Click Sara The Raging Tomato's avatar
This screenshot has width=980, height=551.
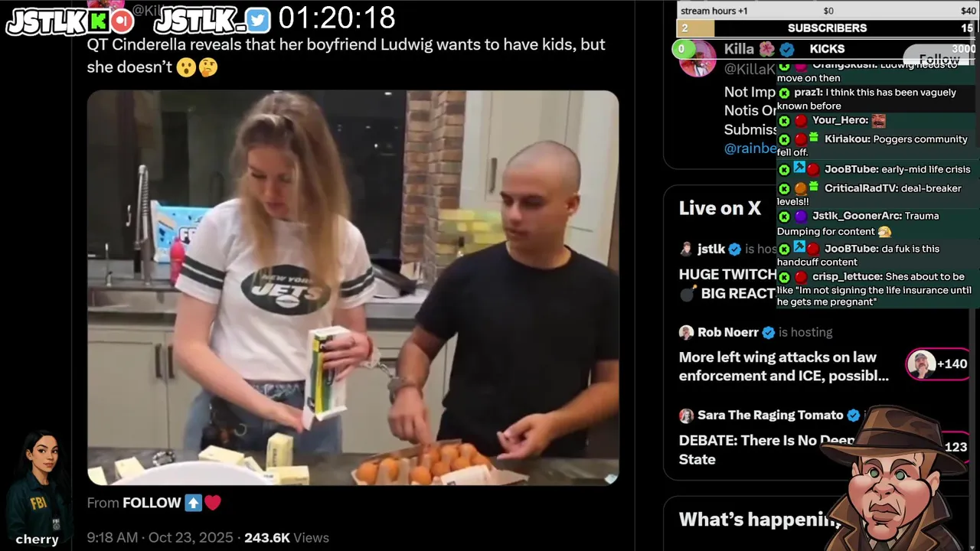(x=686, y=416)
